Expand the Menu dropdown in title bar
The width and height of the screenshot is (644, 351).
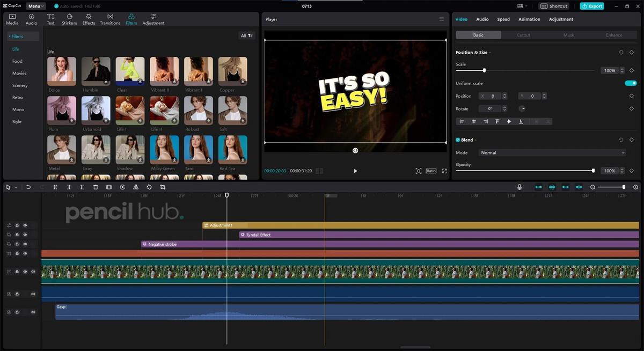pos(36,6)
